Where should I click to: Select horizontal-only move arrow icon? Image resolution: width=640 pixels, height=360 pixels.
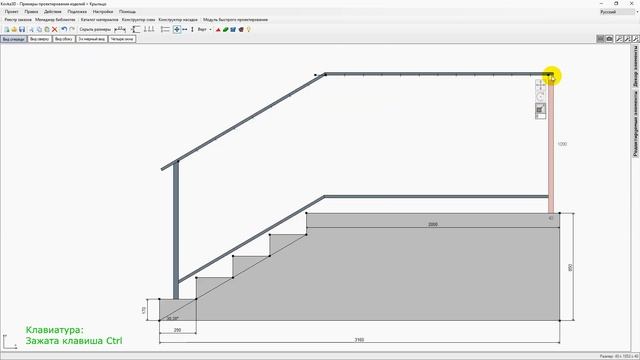click(x=185, y=29)
